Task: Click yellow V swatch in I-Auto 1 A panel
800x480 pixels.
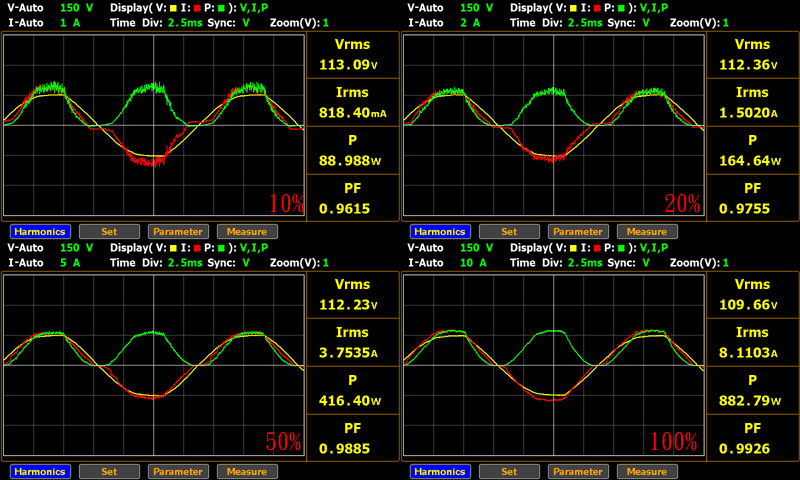Action: 173,8
